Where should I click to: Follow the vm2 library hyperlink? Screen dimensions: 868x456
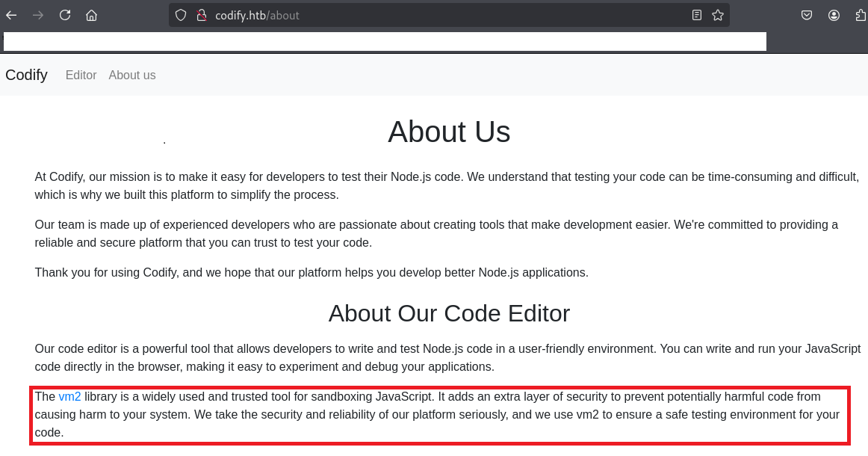[69, 396]
